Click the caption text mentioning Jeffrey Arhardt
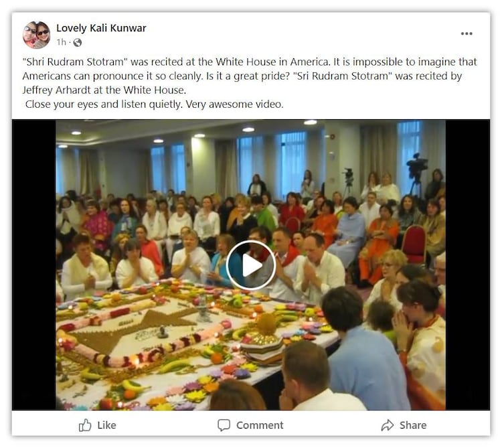This screenshot has height=448, width=502. click(x=104, y=90)
